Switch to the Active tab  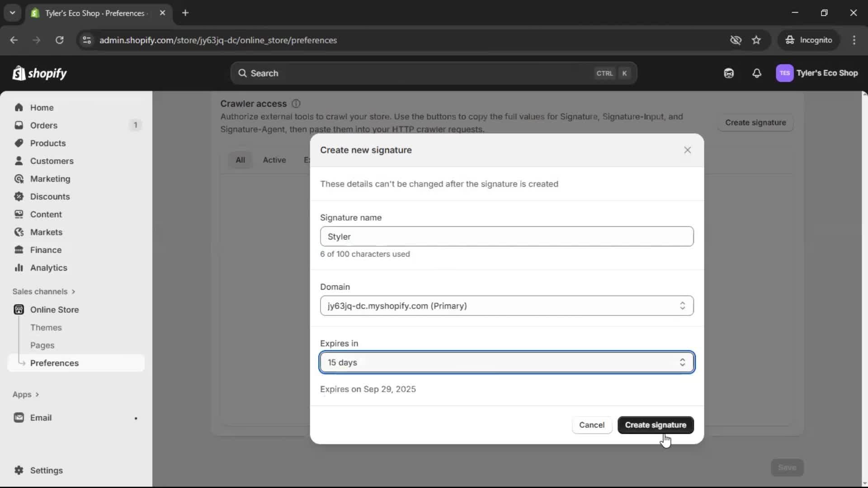(274, 160)
